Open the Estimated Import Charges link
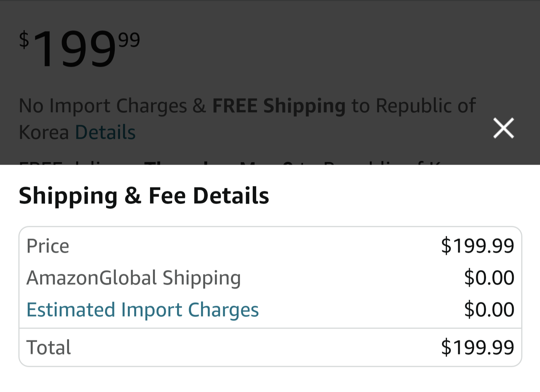Screen dimensions: 540x392 coord(142,310)
